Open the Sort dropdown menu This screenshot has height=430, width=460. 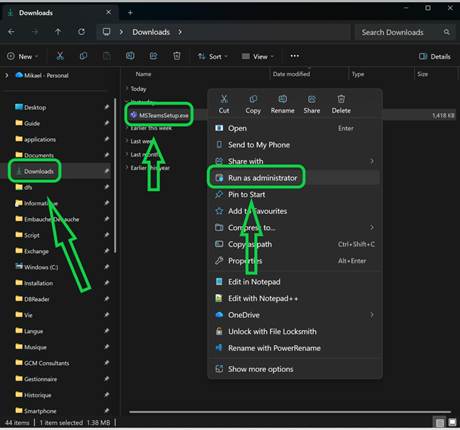pos(212,56)
